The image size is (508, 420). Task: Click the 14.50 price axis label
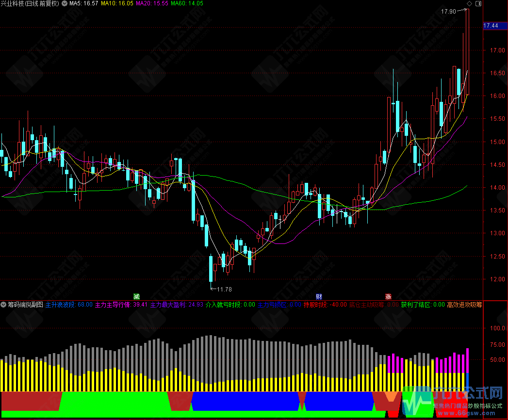tap(497, 165)
